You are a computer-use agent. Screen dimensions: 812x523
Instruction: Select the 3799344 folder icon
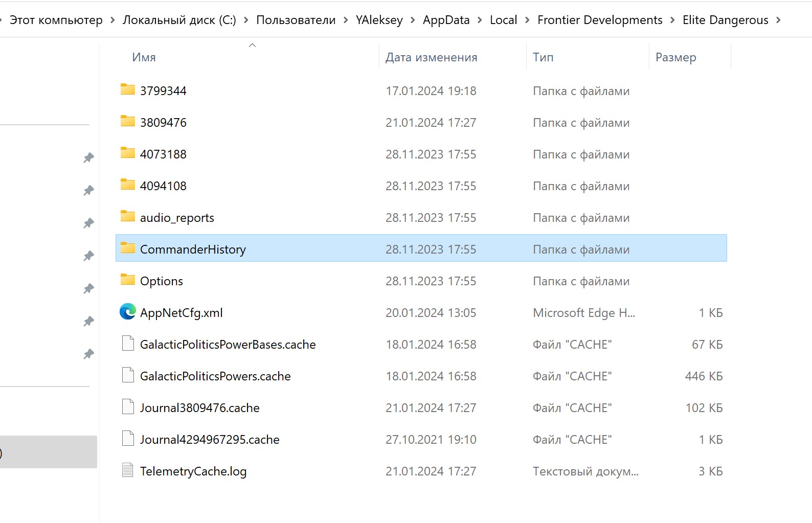(x=127, y=90)
